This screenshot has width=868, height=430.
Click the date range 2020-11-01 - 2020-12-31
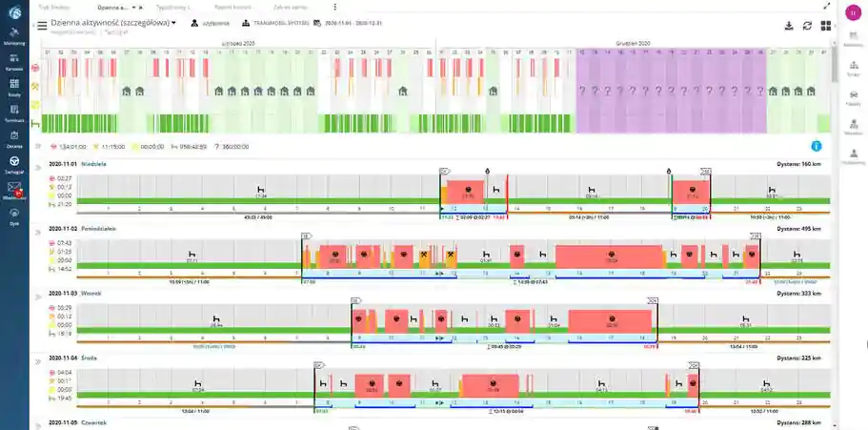click(353, 23)
